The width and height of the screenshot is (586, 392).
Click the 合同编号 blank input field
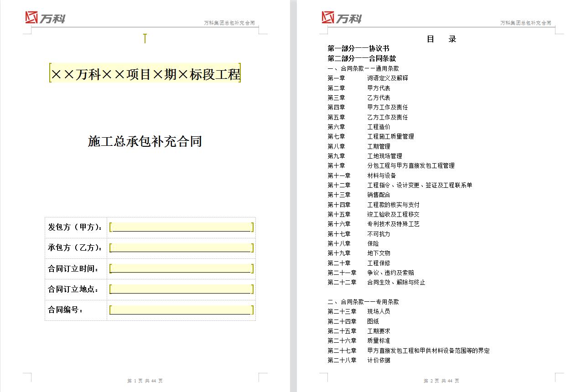tap(182, 310)
